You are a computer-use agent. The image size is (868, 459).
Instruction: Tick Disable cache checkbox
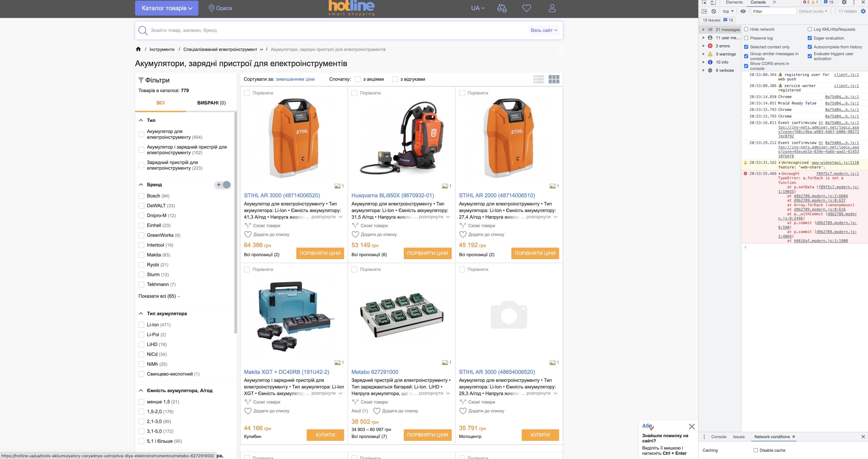click(755, 450)
